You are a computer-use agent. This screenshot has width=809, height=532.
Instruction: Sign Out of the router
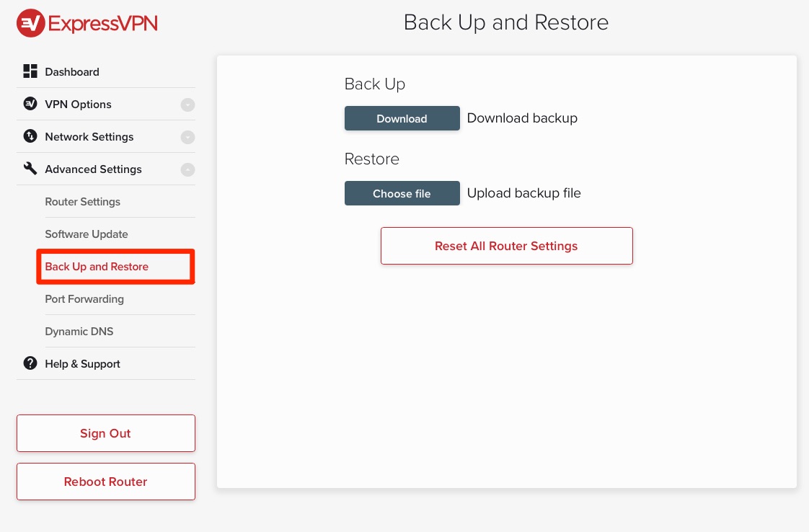[105, 433]
